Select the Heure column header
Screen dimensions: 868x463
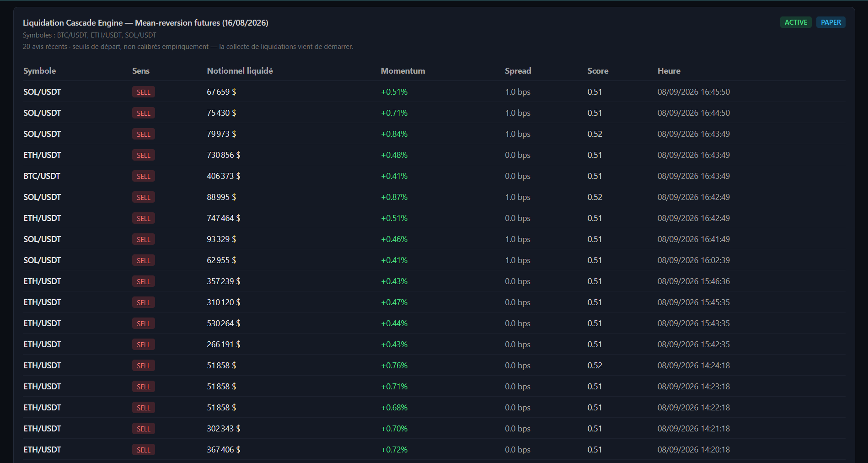click(x=669, y=71)
